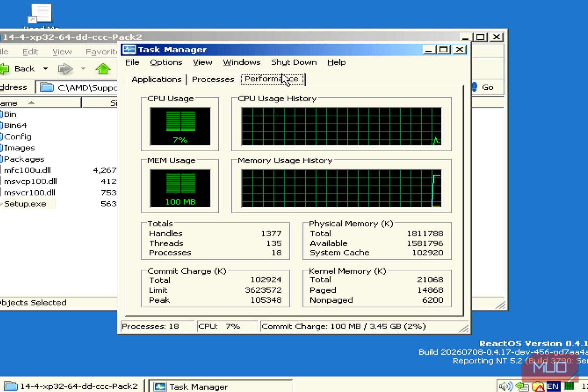Click the safely remove hardware tray icon

coord(521,387)
